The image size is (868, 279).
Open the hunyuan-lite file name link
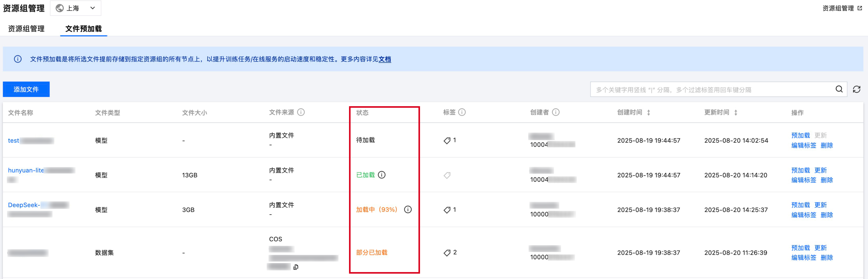point(26,170)
